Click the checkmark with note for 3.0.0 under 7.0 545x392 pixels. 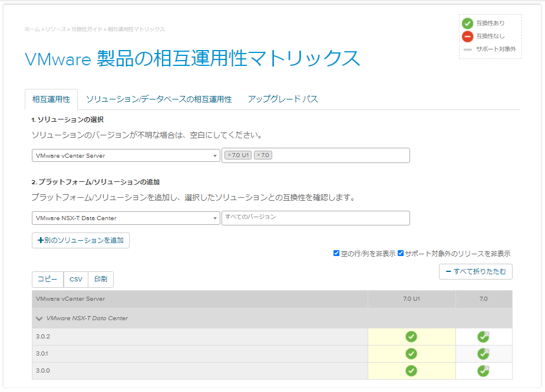[483, 370]
